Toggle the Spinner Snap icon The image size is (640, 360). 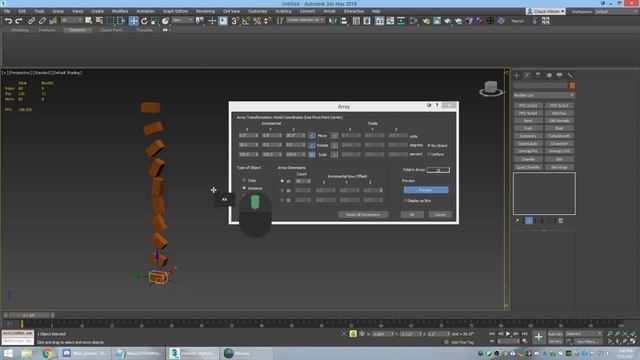pos(267,21)
